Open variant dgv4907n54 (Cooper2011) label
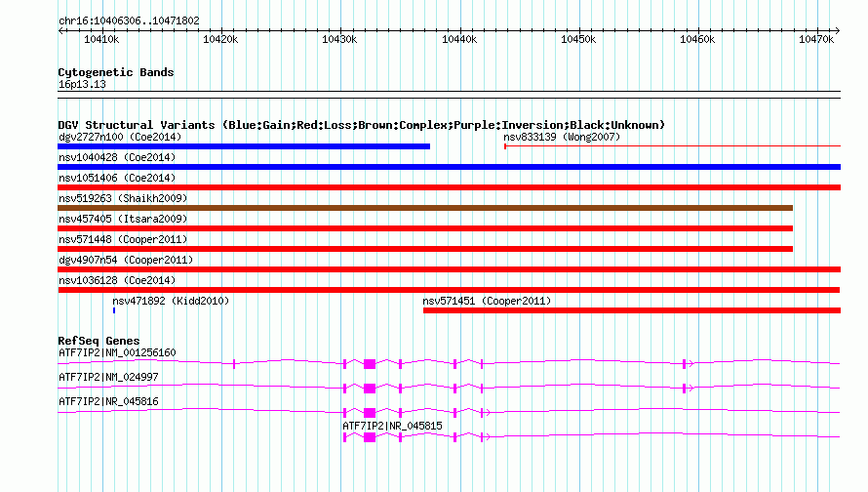 [126, 260]
